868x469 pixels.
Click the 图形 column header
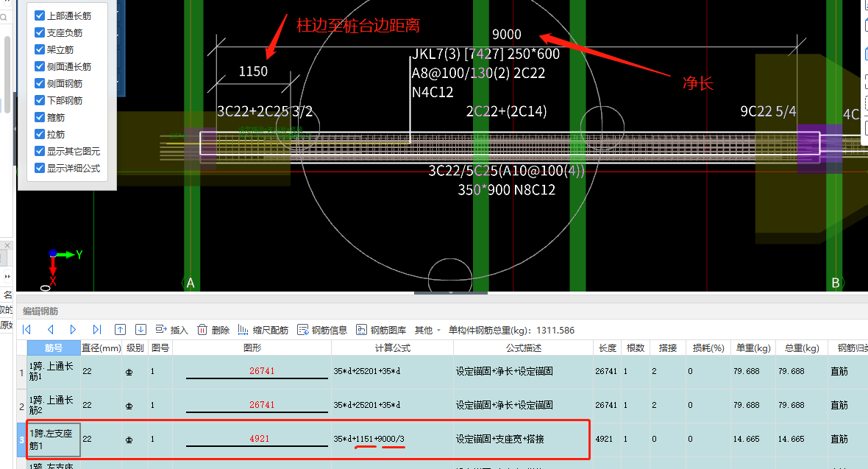(x=252, y=348)
